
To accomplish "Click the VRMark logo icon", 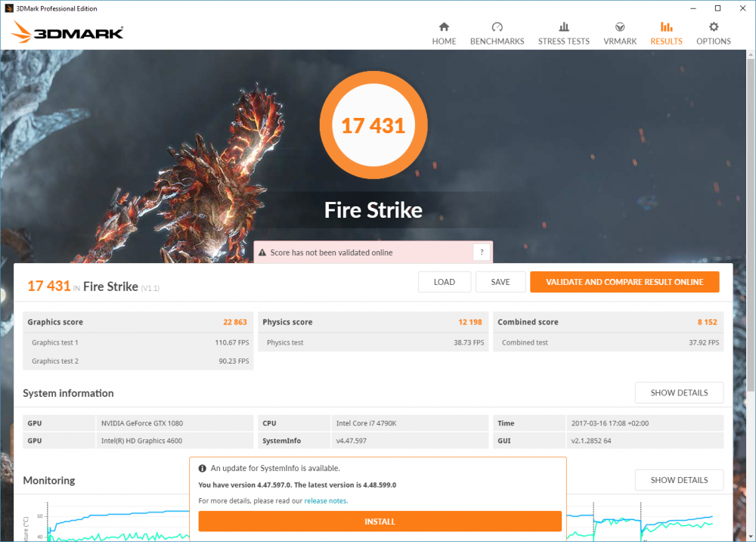I will [620, 26].
